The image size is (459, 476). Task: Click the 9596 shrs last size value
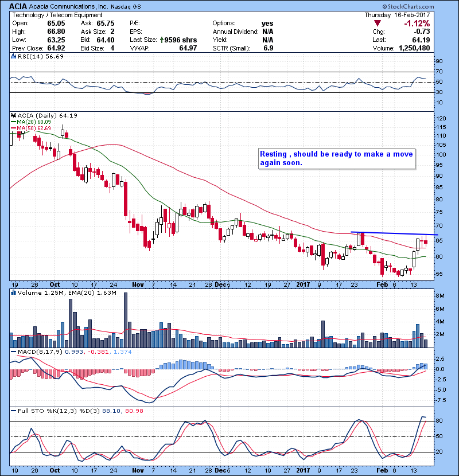pyautogui.click(x=180, y=40)
